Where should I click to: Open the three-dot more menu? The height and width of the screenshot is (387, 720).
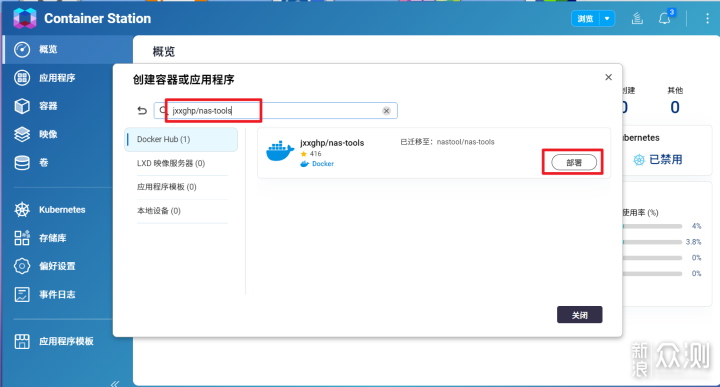pyautogui.click(x=707, y=18)
